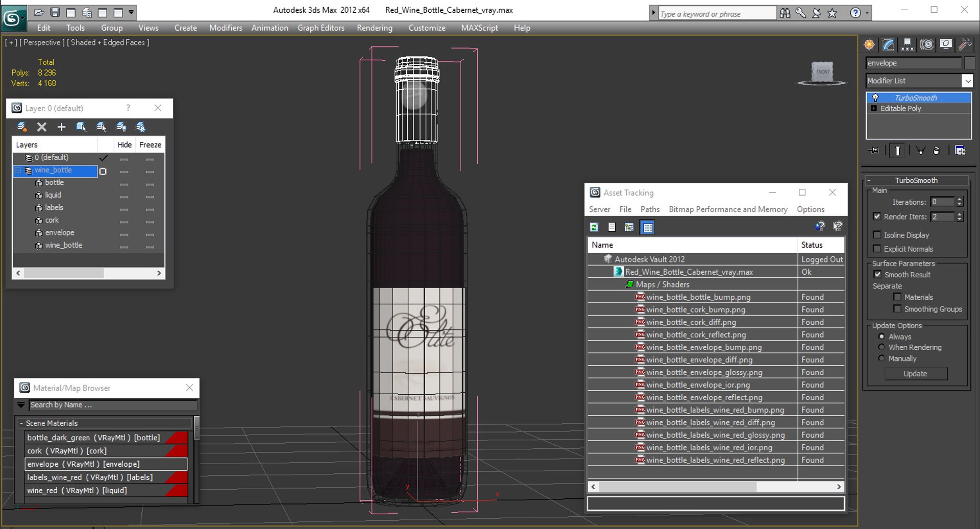Open Communication Center satellite icon

[x=817, y=13]
